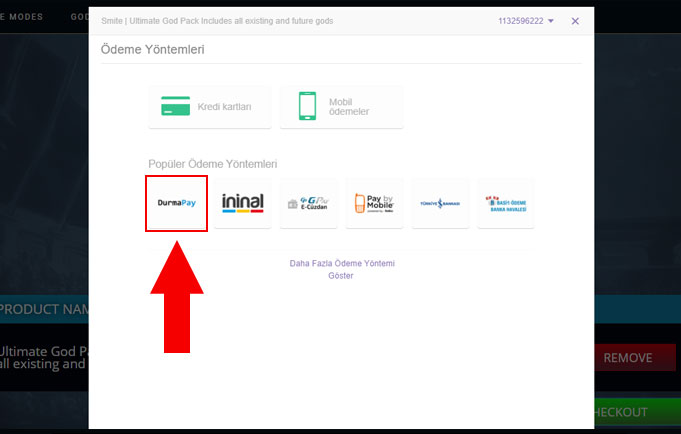Open the Mobil ödemeler payment category
Image resolution: width=681 pixels, height=434 pixels.
pyautogui.click(x=341, y=106)
